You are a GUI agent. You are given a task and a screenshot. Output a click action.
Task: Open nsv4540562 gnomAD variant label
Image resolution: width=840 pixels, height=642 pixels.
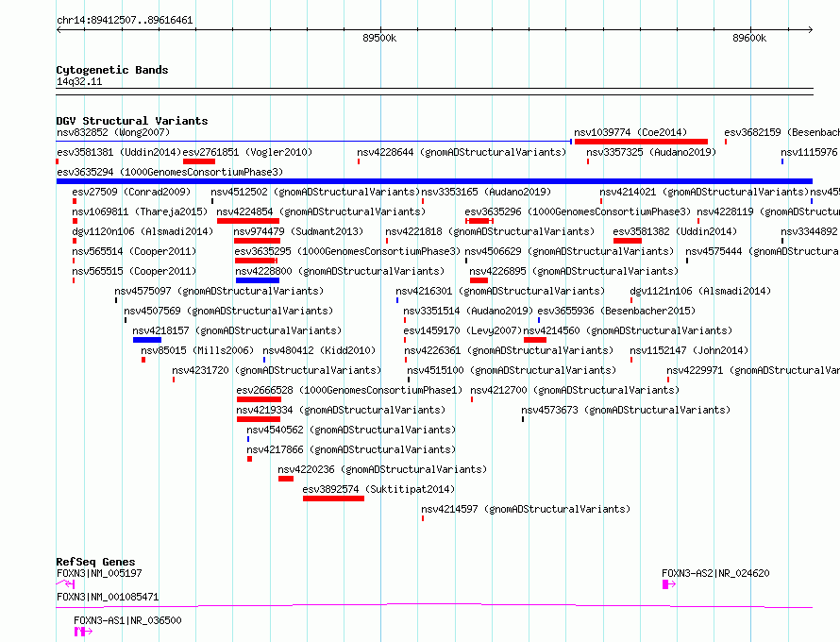tap(351, 430)
